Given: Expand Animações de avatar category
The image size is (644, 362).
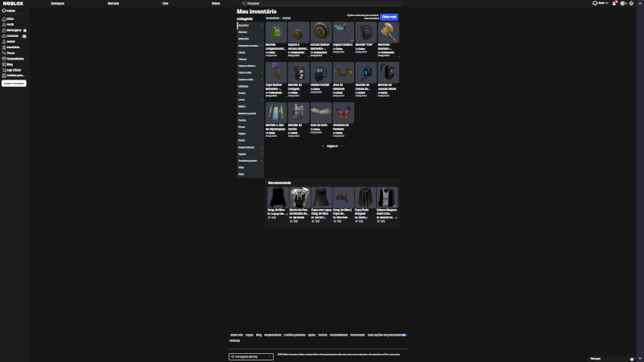Looking at the screenshot, I should [x=262, y=46].
